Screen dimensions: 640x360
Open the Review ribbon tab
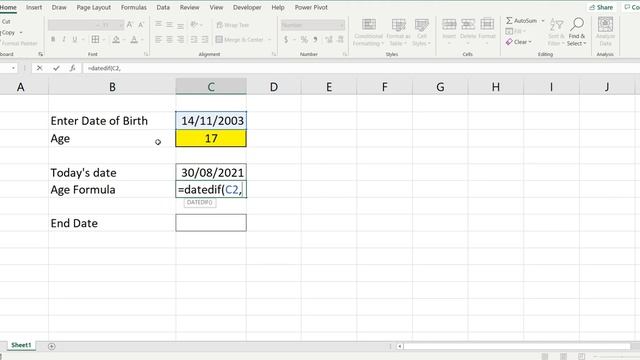click(190, 7)
